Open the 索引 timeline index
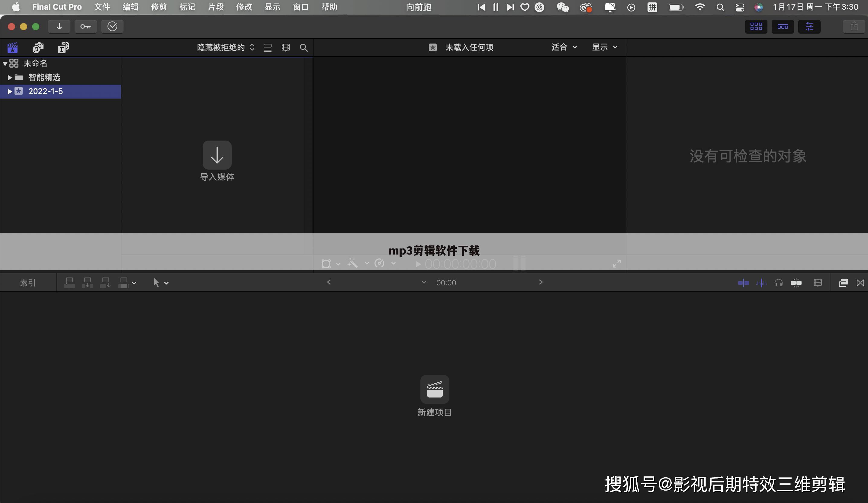 pos(28,283)
